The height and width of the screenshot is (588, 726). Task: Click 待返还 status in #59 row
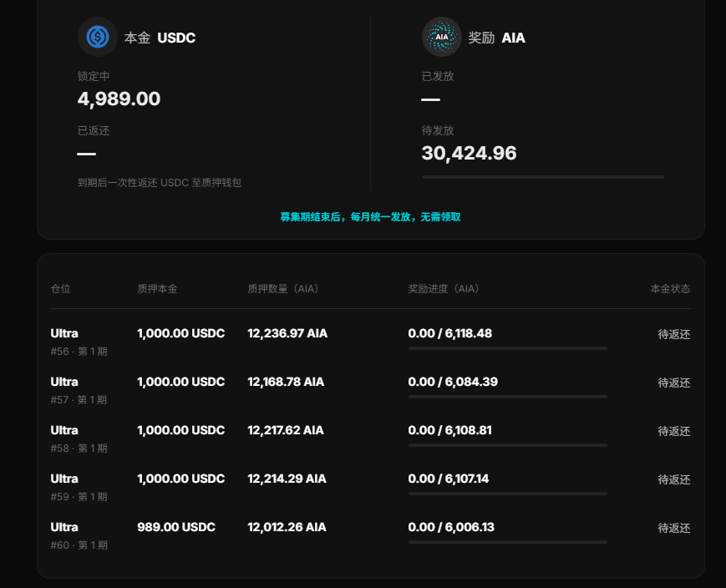pyautogui.click(x=674, y=479)
